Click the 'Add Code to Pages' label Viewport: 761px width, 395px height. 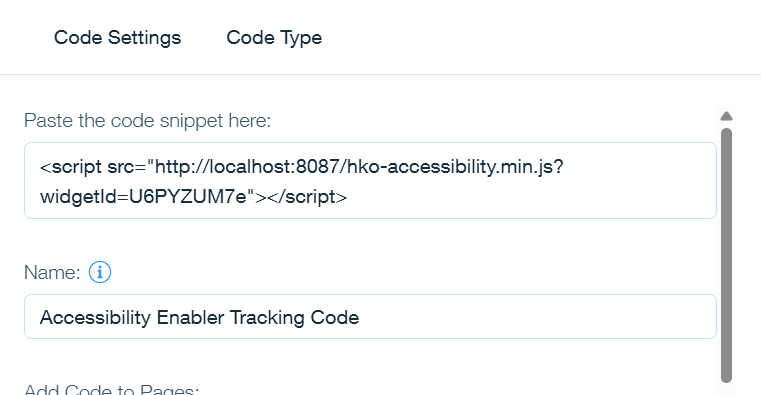[112, 389]
